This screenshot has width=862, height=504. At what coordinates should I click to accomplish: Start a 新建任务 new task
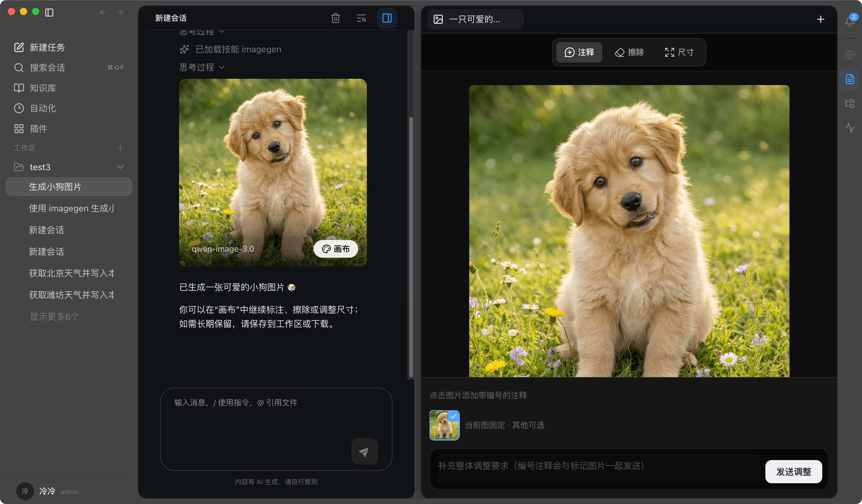[68, 48]
